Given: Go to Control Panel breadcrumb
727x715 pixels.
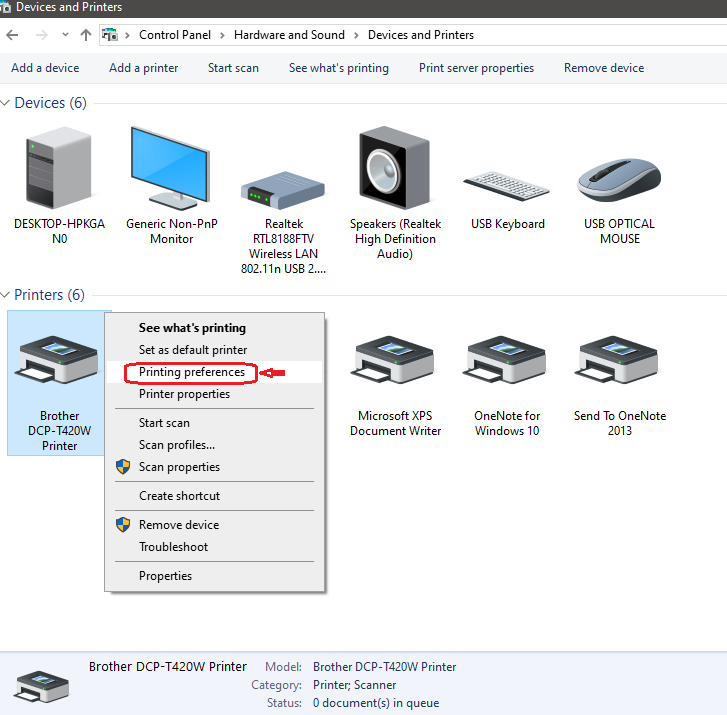Looking at the screenshot, I should pyautogui.click(x=175, y=35).
